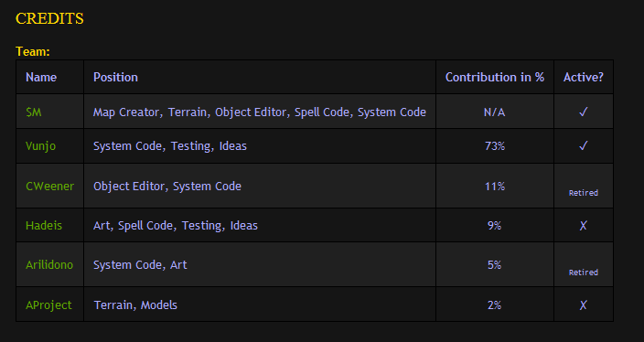The image size is (644, 342).
Task: Open the Hadeis profile link
Action: [x=44, y=225]
